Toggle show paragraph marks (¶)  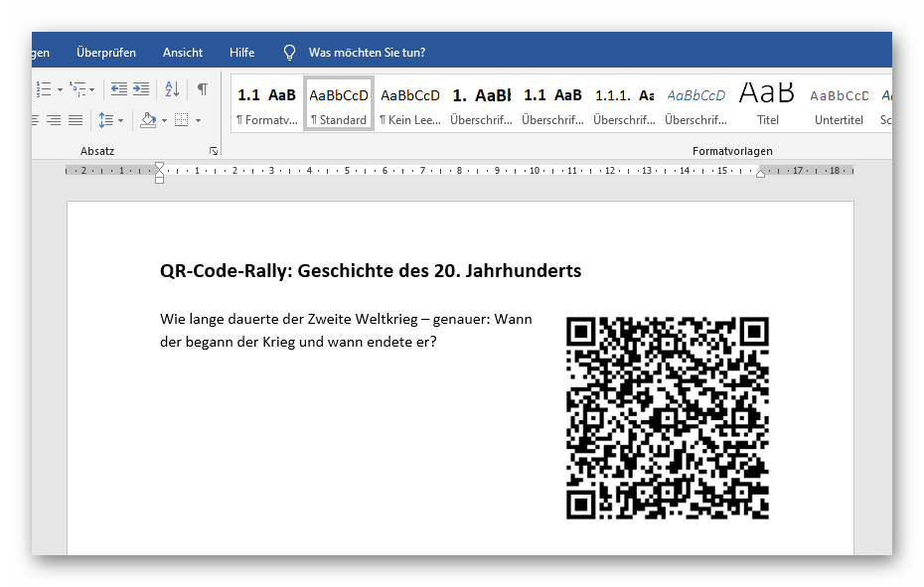[x=202, y=89]
